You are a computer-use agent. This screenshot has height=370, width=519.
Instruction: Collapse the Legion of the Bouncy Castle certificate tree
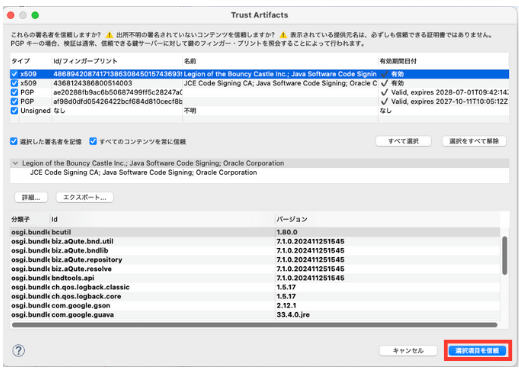pyautogui.click(x=15, y=163)
